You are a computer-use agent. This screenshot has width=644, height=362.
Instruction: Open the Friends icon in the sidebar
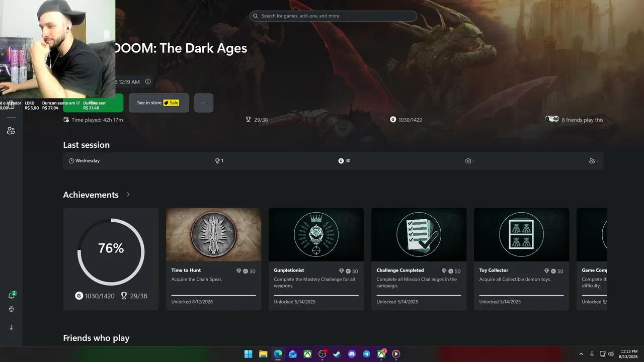[x=11, y=131]
